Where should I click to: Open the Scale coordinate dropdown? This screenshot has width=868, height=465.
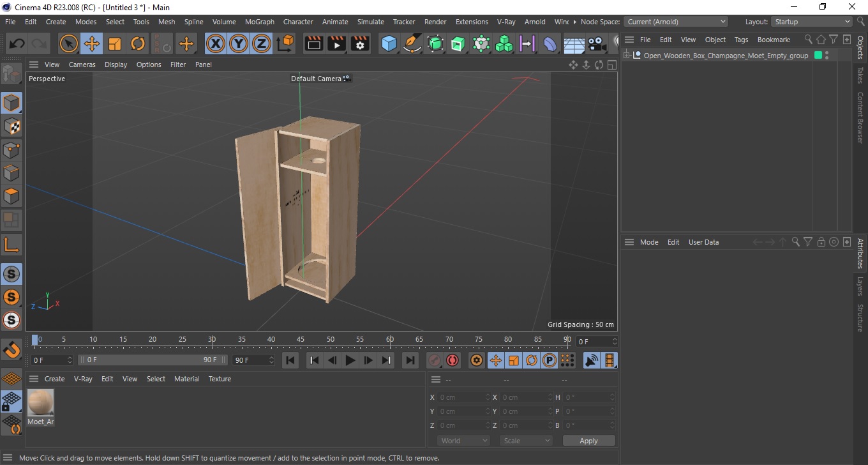coord(527,441)
